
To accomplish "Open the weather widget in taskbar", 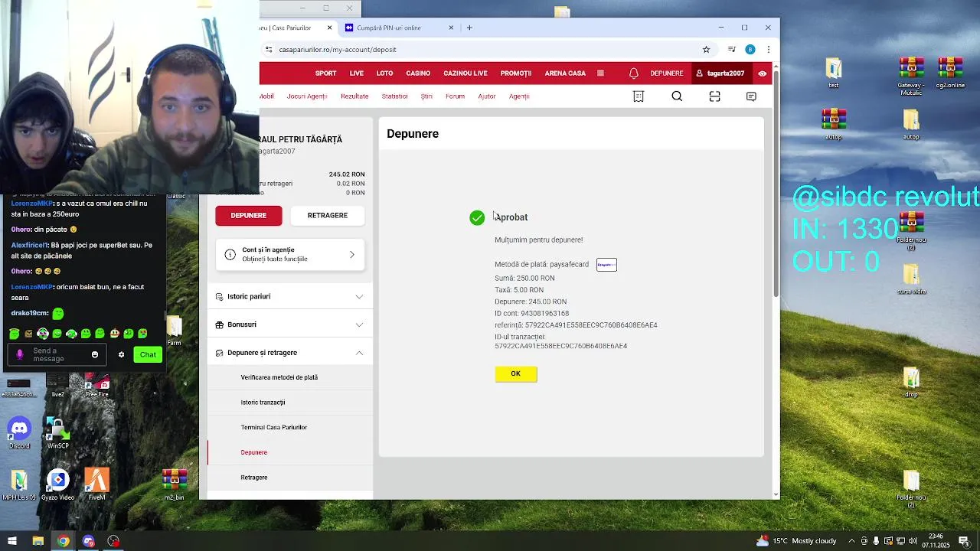I will (796, 541).
